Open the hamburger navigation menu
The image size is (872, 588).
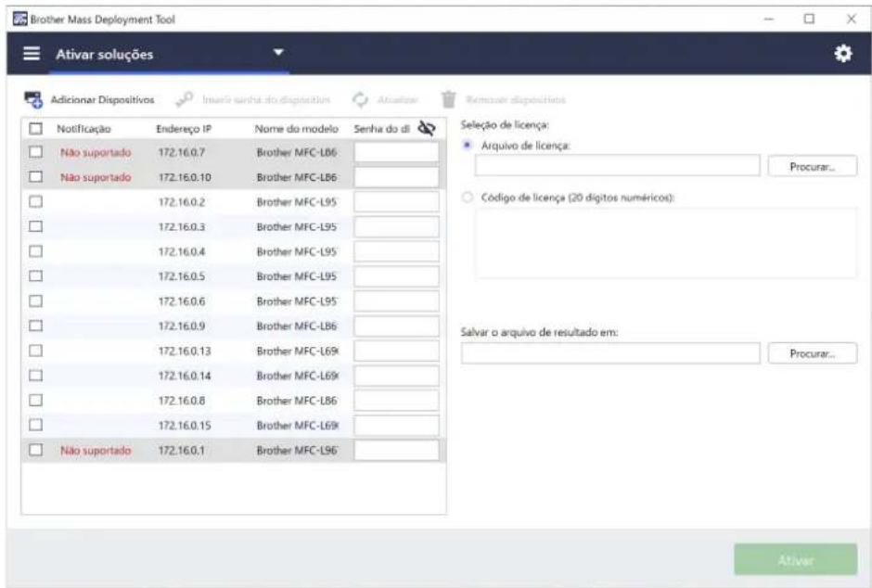32,54
